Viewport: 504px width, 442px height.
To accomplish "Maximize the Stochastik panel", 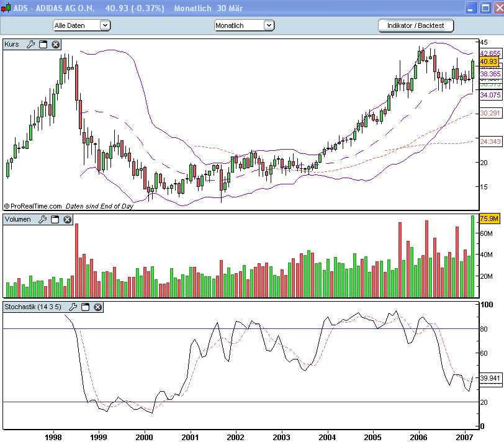I will tap(86, 307).
